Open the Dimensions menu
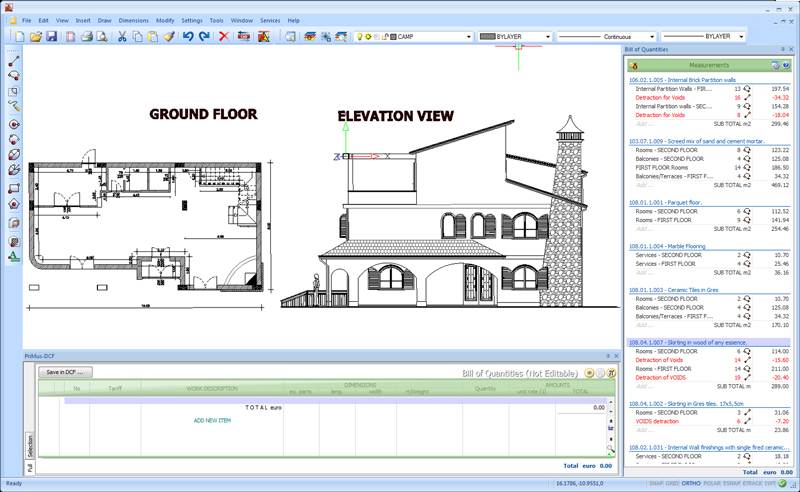 point(133,20)
